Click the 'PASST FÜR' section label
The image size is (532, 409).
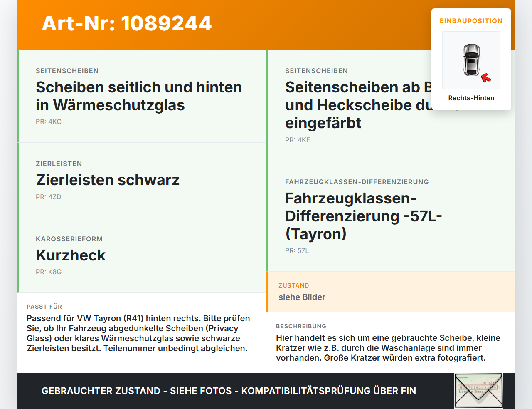(x=44, y=307)
